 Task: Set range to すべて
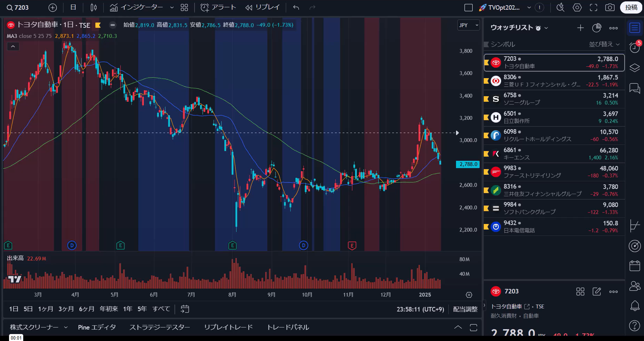click(161, 309)
